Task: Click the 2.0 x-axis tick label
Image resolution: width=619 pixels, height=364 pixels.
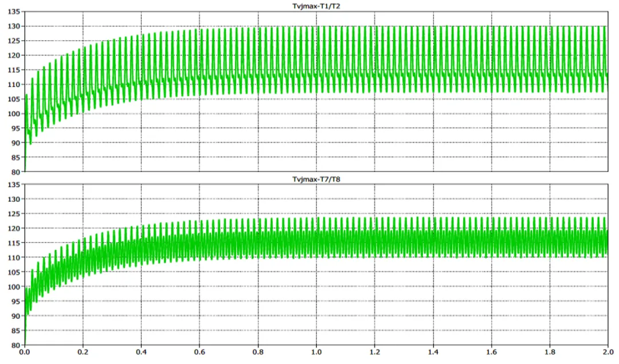Action: tap(607, 353)
